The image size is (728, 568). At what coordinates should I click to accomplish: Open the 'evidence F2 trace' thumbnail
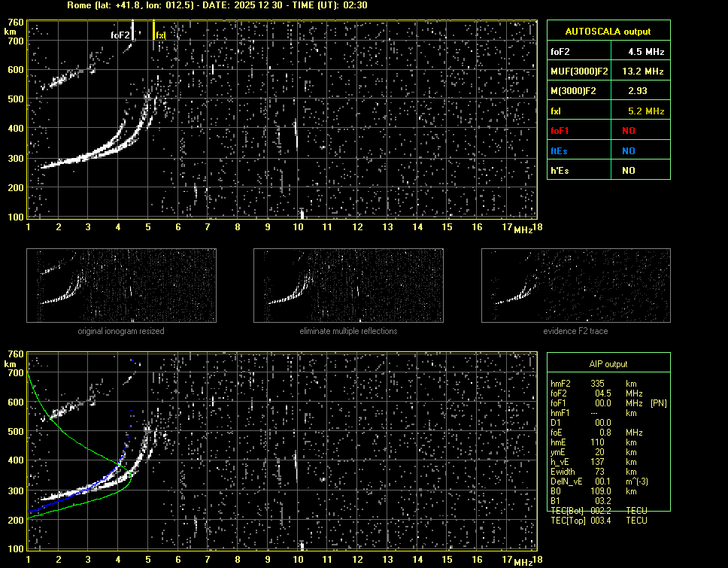[575, 286]
